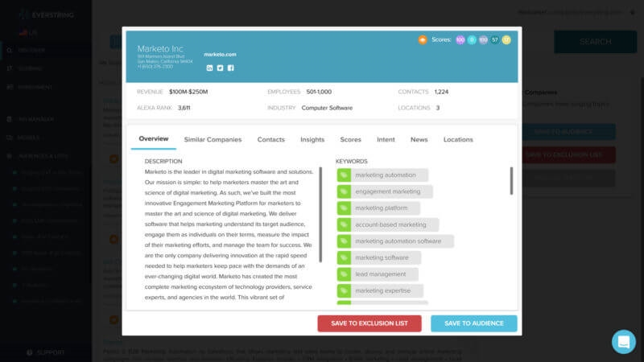Click the Marketo Inc company name

160,49
